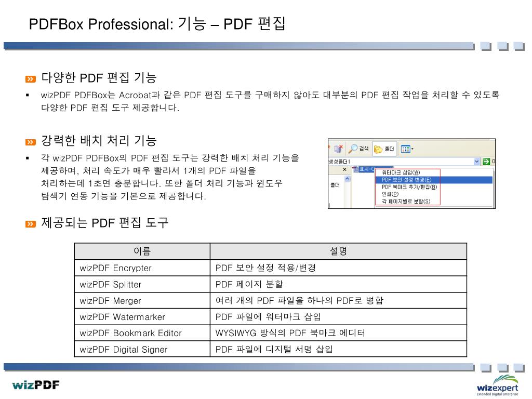Click the 설명 table header
Image resolution: width=532 pixels, height=399 pixels.
[x=338, y=251]
